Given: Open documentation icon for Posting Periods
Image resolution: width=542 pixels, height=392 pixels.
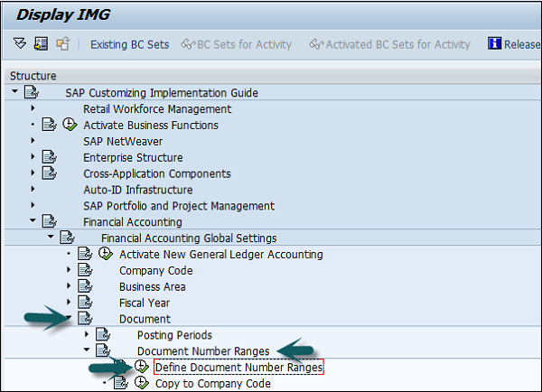Looking at the screenshot, I should coord(103,335).
